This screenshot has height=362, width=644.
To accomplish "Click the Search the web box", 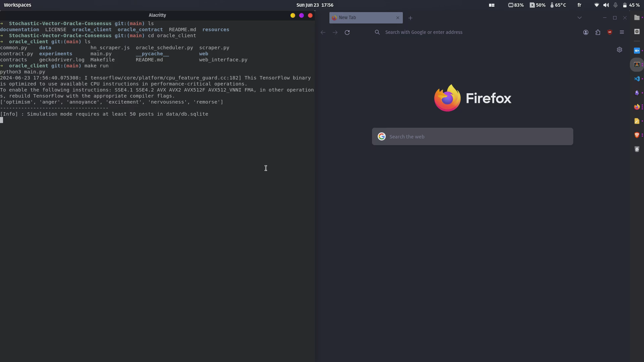I will tap(473, 136).
